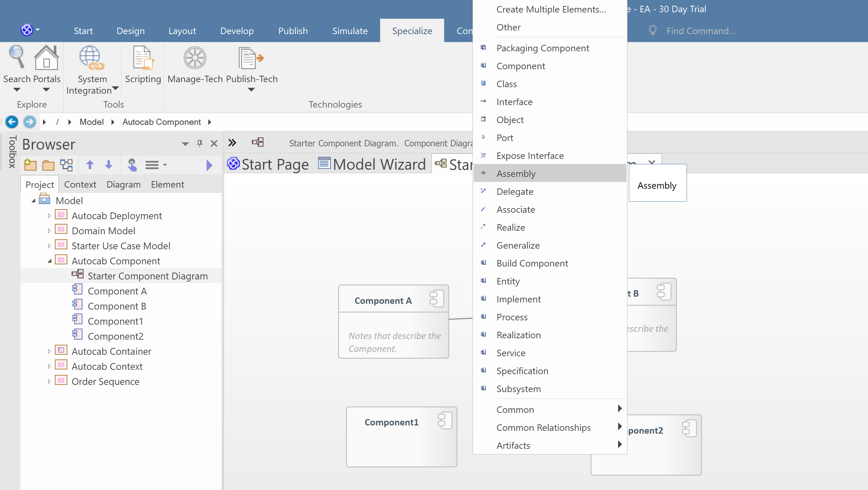Move selected Browser item up
868x490 pixels.
(90, 165)
